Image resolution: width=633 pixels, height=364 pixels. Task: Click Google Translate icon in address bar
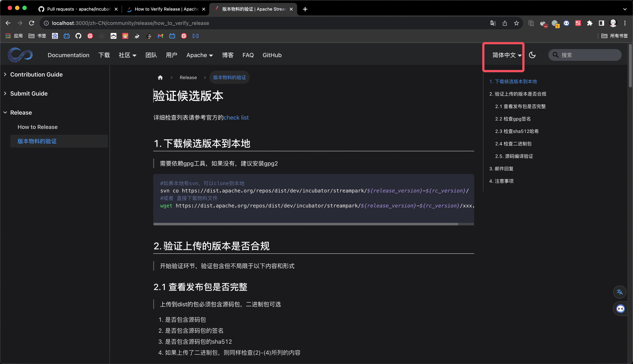(x=493, y=23)
